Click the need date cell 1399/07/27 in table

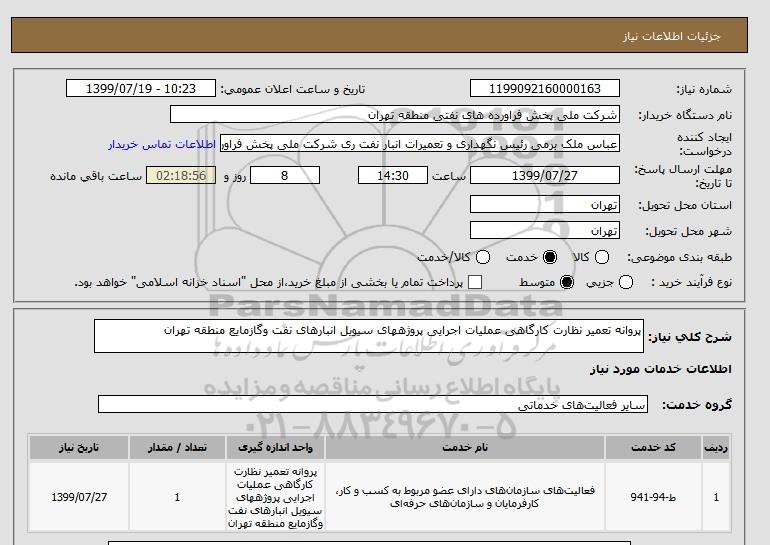coord(79,497)
